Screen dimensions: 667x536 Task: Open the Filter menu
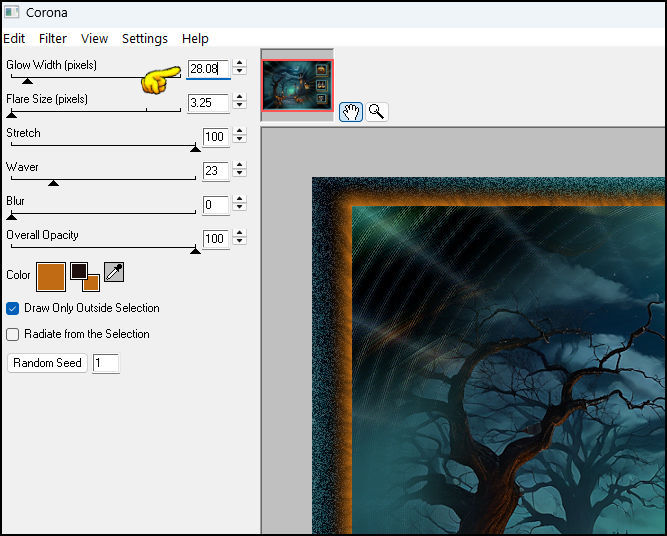53,38
